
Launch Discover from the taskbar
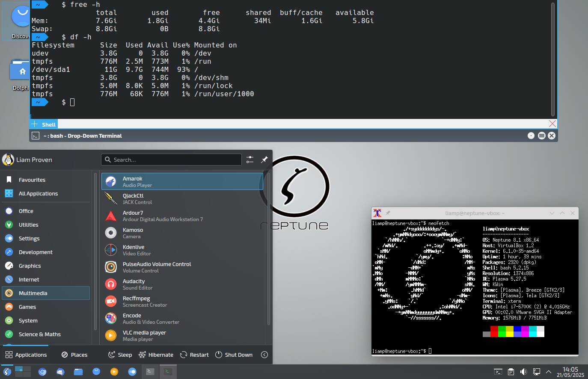pos(96,372)
